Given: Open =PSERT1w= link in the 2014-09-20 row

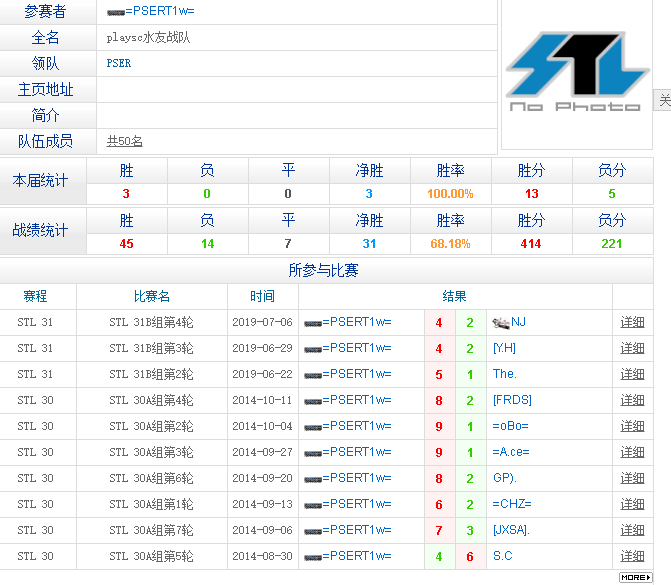Looking at the screenshot, I should coord(357,478).
